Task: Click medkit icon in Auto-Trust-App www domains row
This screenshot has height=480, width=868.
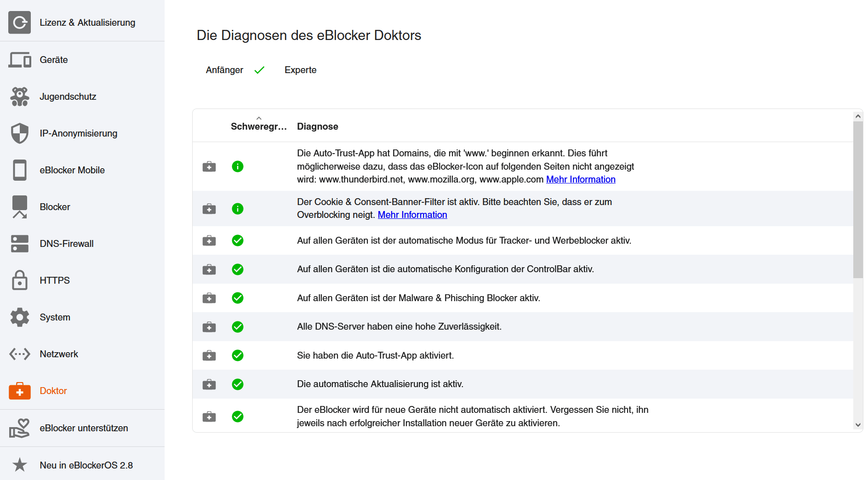Action: [209, 166]
